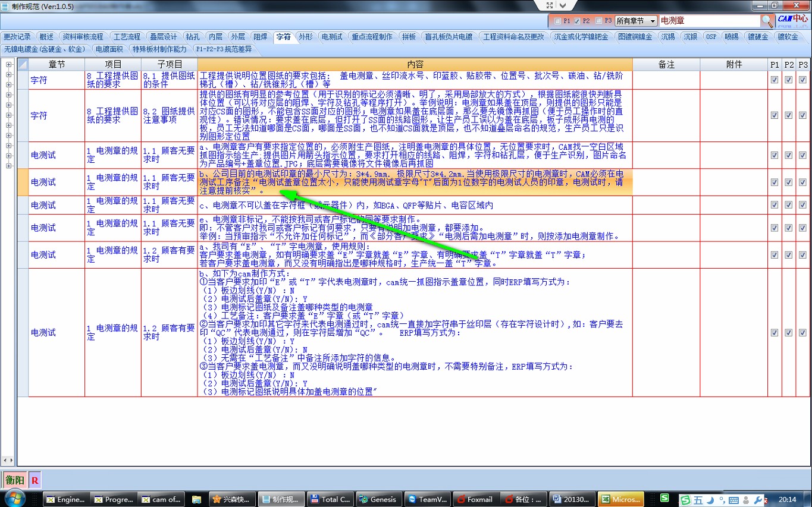This screenshot has height=507, width=812.
Task: Click the CAM中心 logo
Action: (792, 20)
